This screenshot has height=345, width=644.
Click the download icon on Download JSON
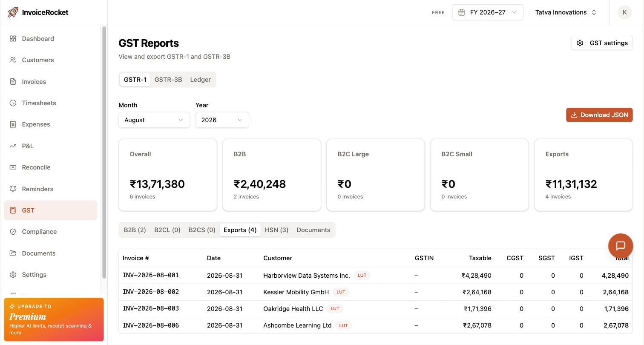pyautogui.click(x=574, y=115)
